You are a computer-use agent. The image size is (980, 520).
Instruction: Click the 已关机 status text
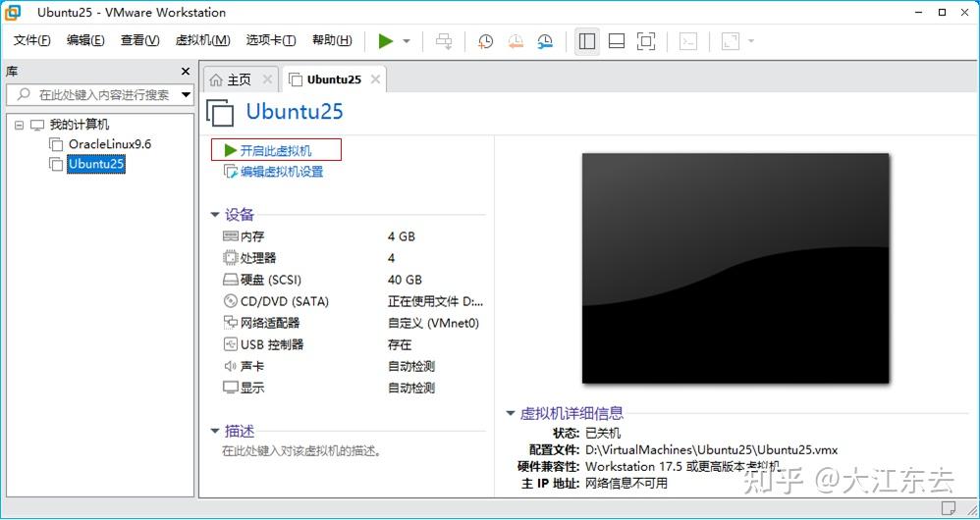(603, 433)
